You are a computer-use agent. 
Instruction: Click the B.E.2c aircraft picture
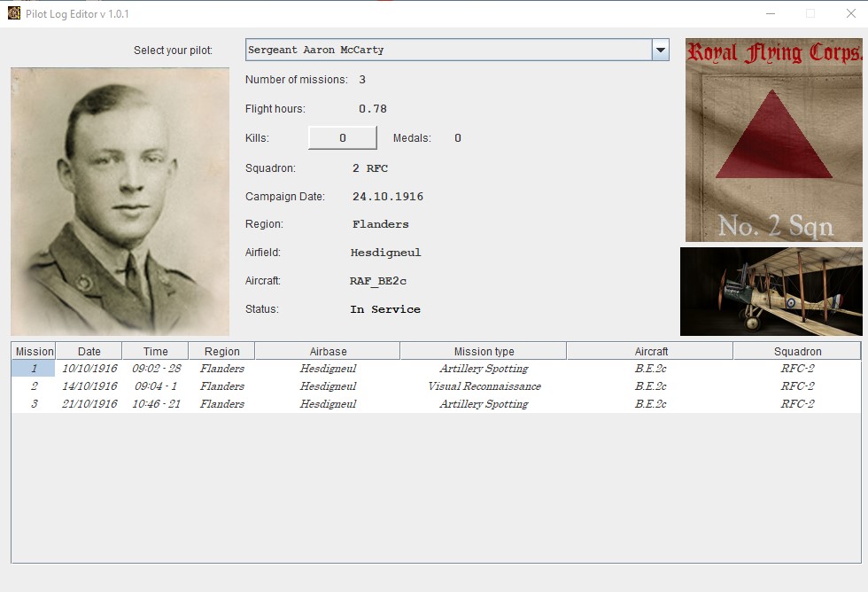click(771, 292)
